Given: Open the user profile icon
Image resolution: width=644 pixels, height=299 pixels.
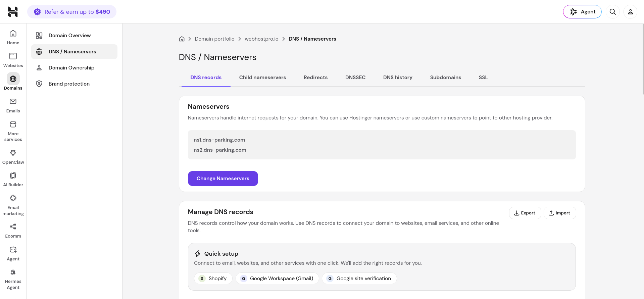Looking at the screenshot, I should [x=631, y=12].
